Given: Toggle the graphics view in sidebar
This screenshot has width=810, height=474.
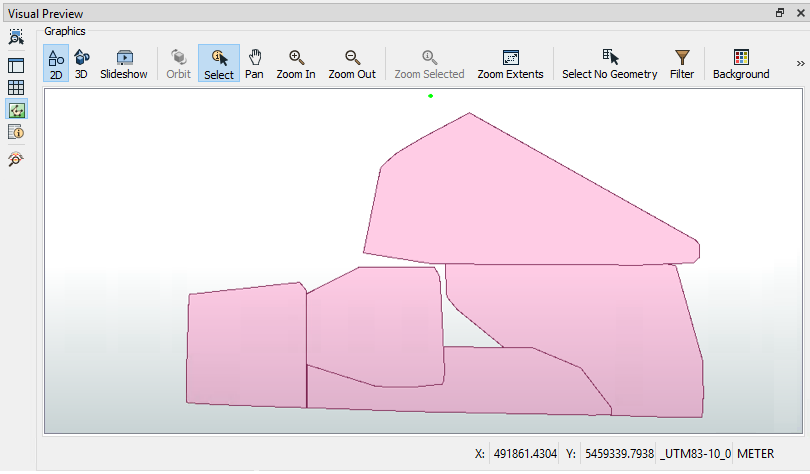Looking at the screenshot, I should 16,110.
